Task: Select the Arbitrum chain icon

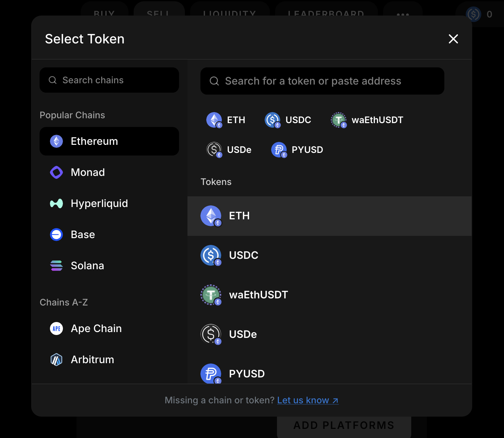Action: click(x=56, y=359)
